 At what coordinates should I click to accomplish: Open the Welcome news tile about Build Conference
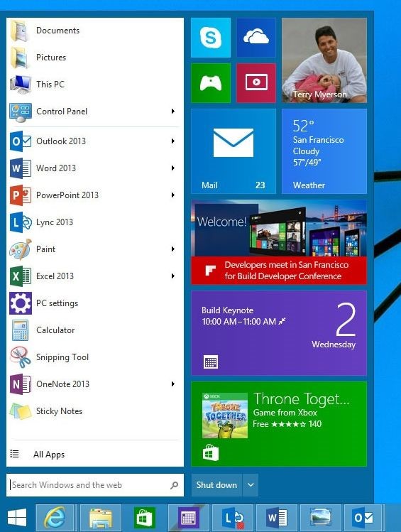coord(279,242)
